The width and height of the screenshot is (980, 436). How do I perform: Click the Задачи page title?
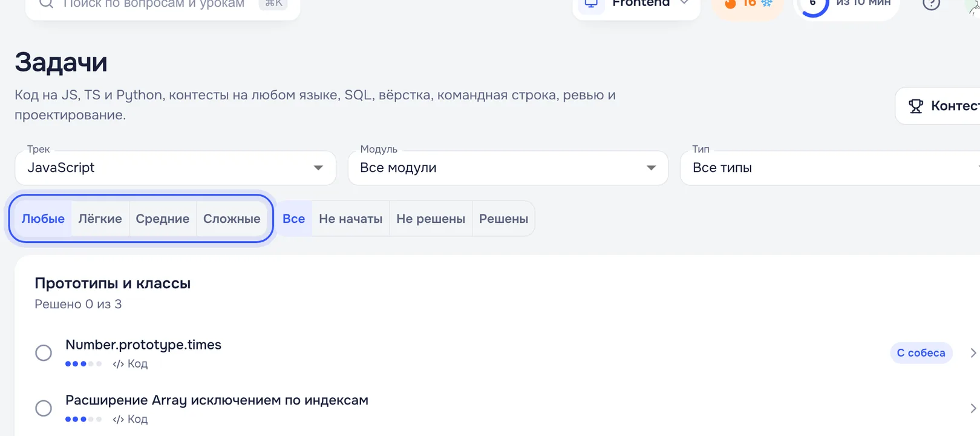coord(61,62)
